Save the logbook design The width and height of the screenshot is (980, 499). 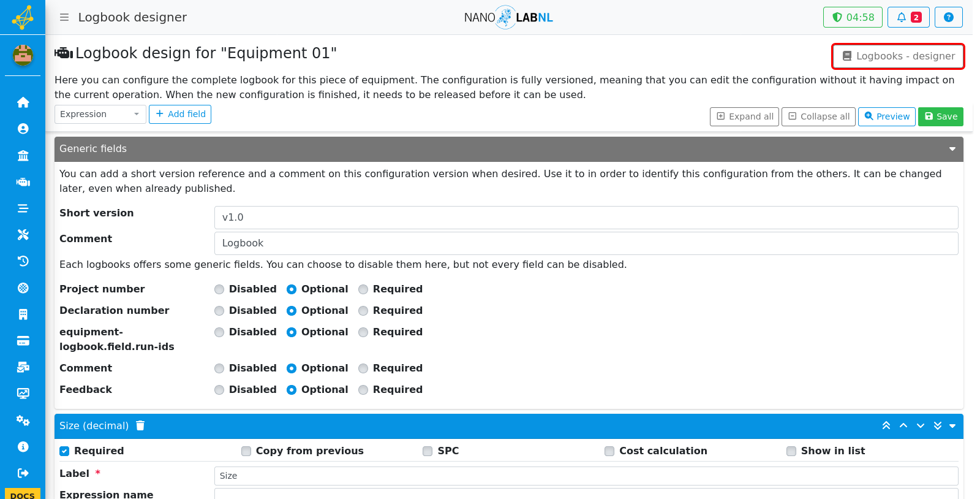[x=941, y=116]
